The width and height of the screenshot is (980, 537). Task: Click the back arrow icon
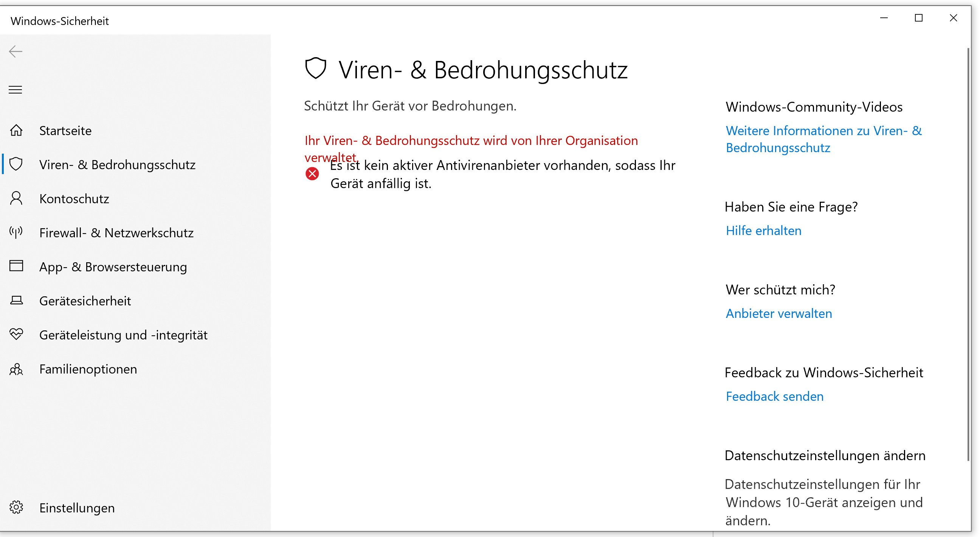(16, 51)
